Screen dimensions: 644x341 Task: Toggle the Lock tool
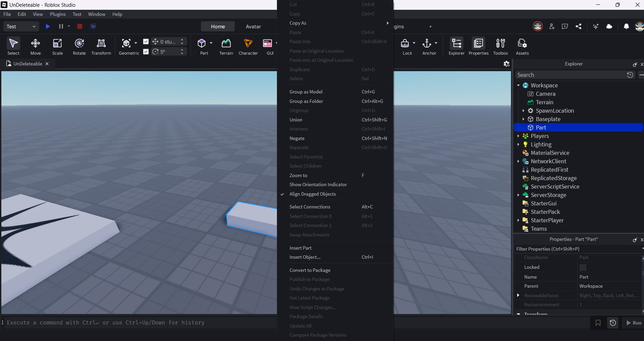point(405,47)
